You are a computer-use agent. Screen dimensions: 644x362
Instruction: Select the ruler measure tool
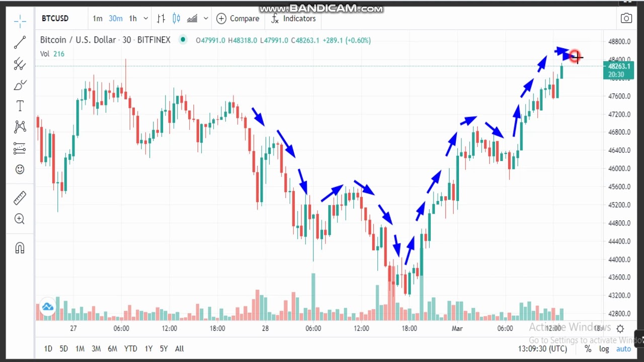click(x=20, y=198)
